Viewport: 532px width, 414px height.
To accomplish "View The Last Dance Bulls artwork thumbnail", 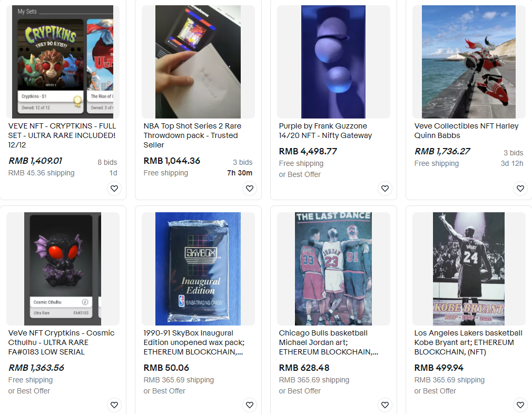I will pos(333,269).
